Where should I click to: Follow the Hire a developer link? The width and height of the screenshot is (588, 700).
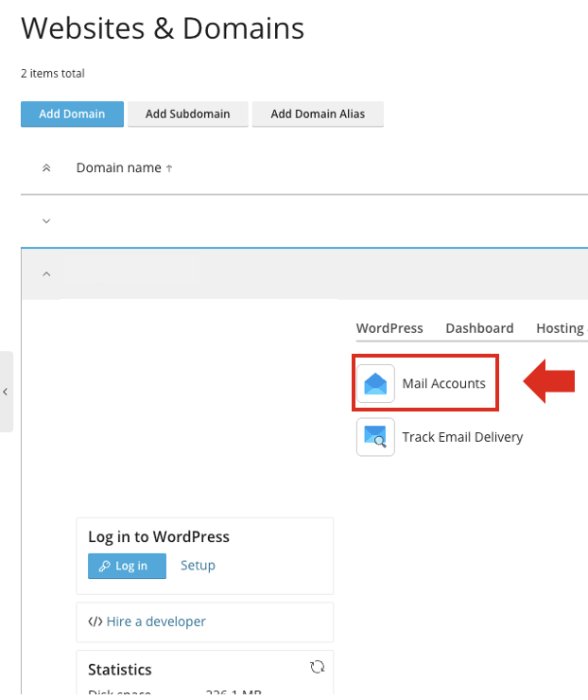(x=156, y=621)
